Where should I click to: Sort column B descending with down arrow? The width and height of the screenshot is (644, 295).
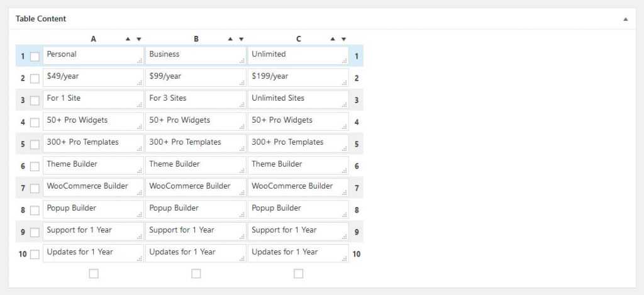coord(241,39)
